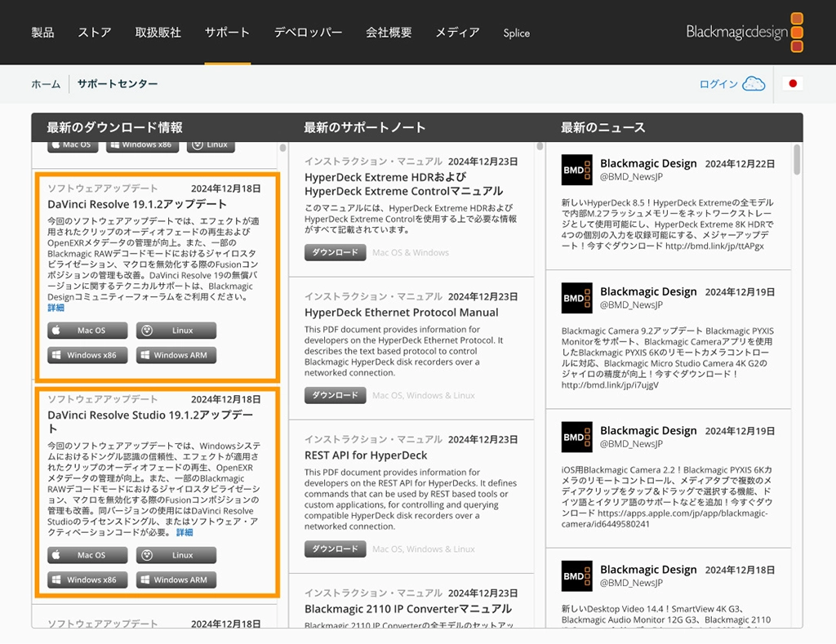Click the downloads column scrollbar thumb
The width and height of the screenshot is (836, 644).
tap(282, 148)
